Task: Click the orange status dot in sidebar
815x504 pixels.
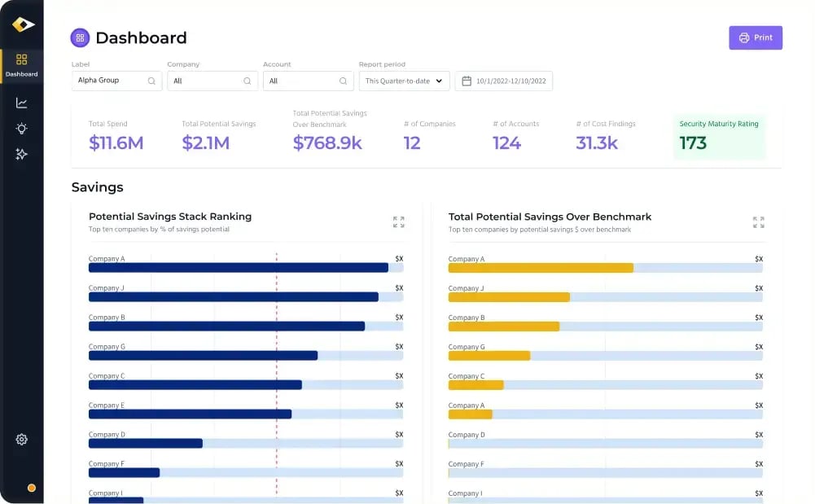Action: click(x=31, y=487)
